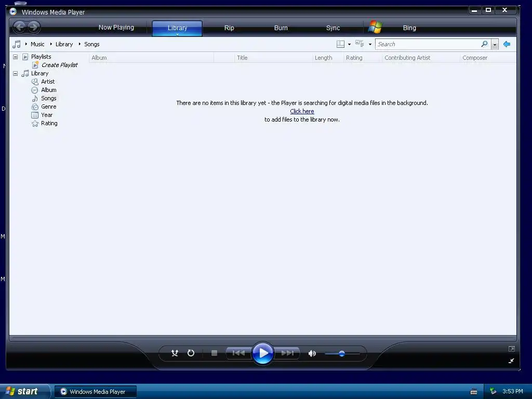Switch to the Now Playing tab
532x399 pixels.
click(116, 28)
